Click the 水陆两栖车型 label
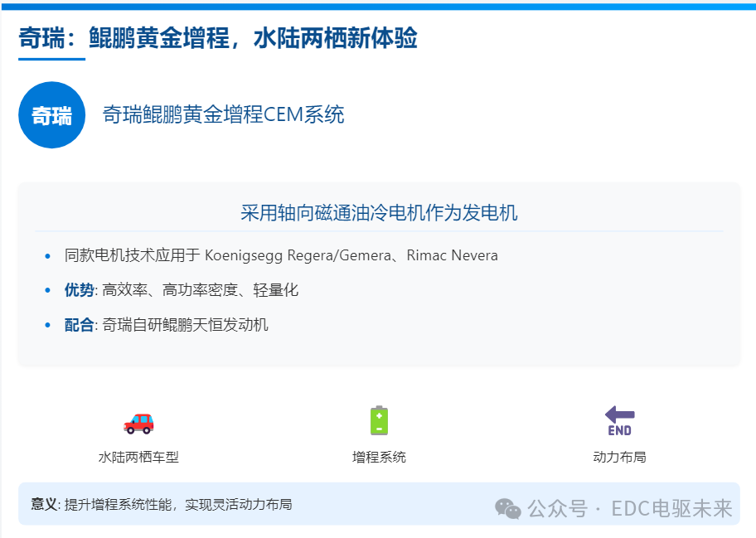Viewport: 756px width, 538px height. 138,457
